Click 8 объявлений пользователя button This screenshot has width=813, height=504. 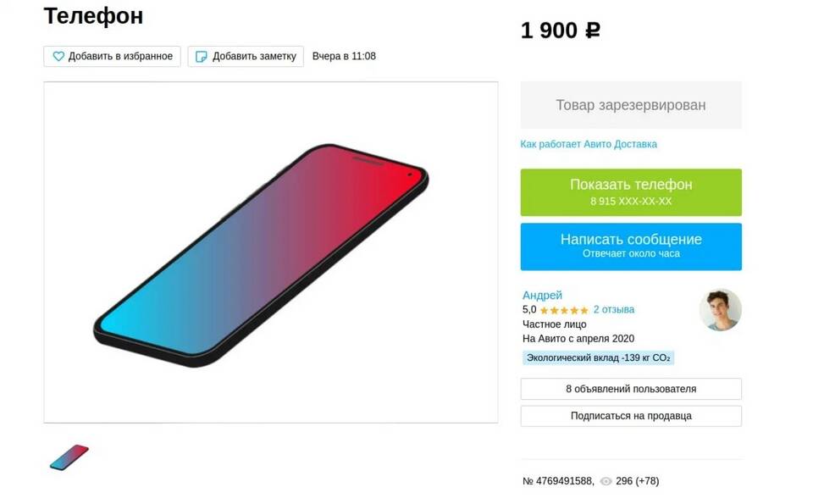tap(631, 389)
